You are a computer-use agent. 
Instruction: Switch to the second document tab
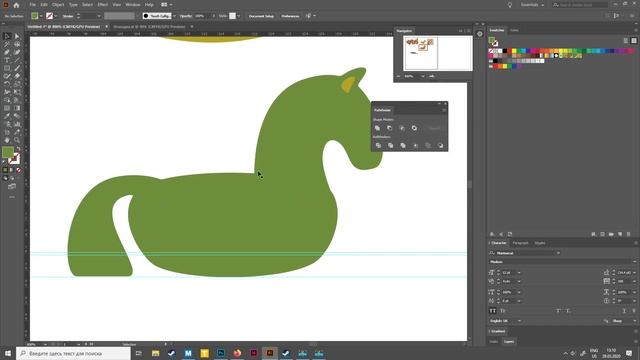click(x=149, y=27)
